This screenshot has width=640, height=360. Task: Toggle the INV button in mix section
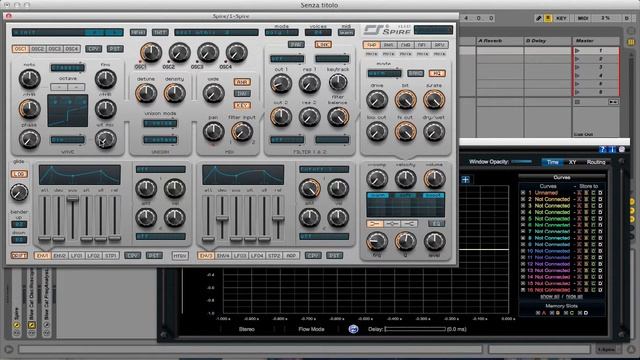(x=242, y=93)
